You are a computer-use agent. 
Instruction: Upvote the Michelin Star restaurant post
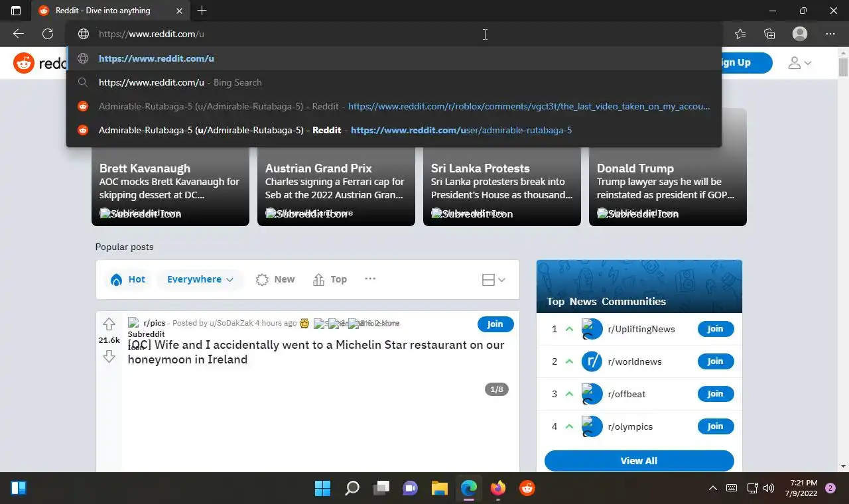coord(109,324)
